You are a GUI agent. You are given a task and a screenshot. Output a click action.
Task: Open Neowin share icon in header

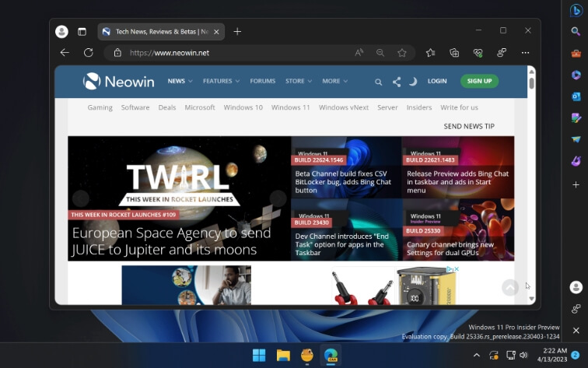[x=397, y=82]
